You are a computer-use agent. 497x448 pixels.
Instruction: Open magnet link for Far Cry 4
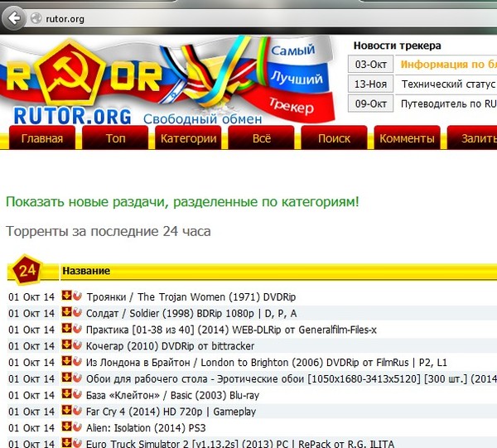pos(77,411)
